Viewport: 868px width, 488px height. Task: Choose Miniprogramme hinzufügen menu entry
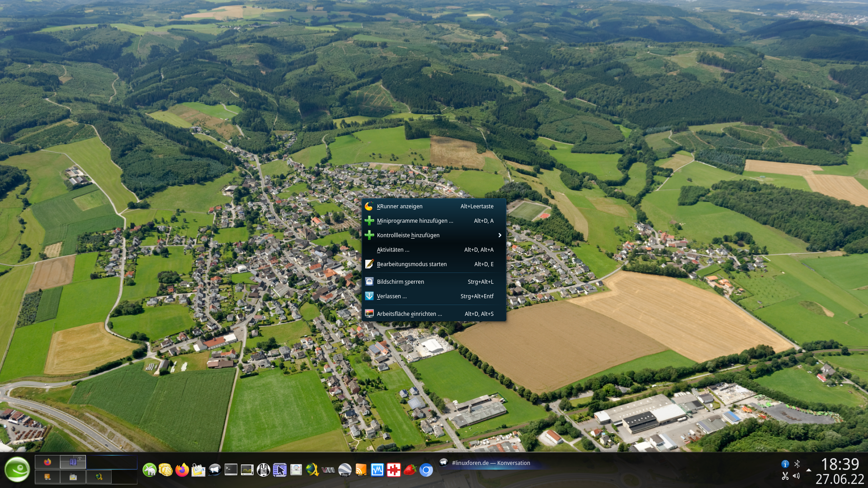pyautogui.click(x=434, y=221)
